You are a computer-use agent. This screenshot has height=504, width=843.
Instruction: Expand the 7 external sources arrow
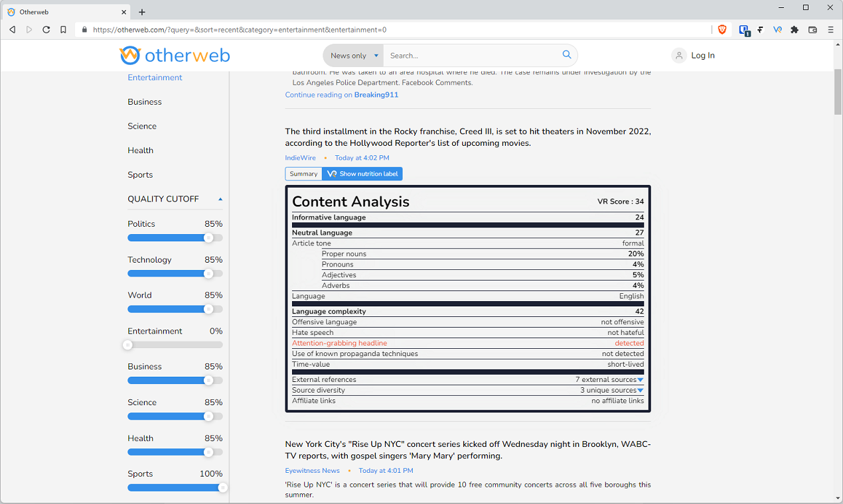[x=641, y=380]
